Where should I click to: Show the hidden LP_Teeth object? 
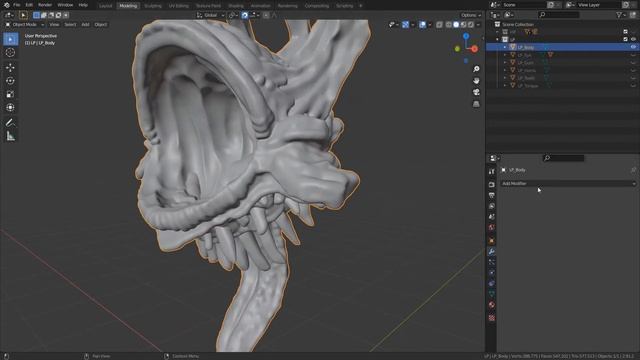(633, 78)
